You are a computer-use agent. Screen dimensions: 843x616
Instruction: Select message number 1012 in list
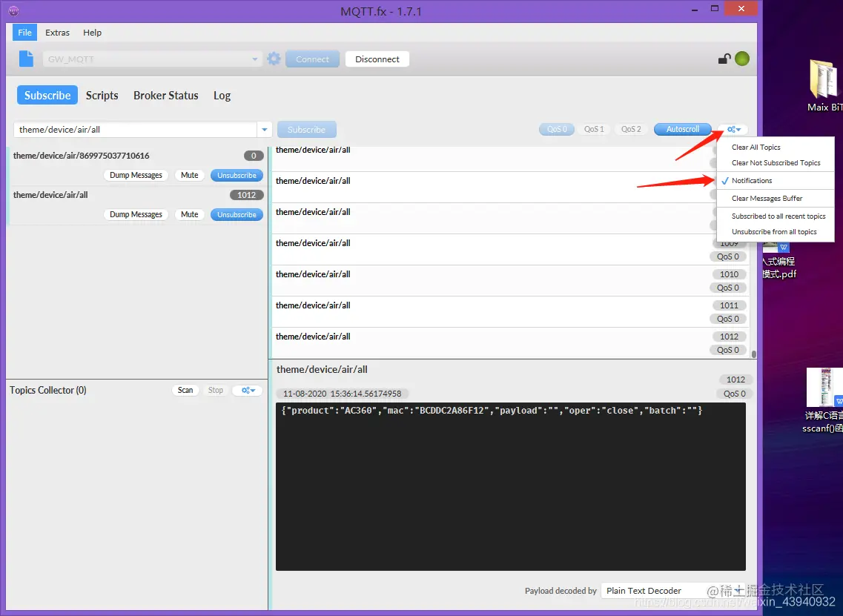[509, 343]
